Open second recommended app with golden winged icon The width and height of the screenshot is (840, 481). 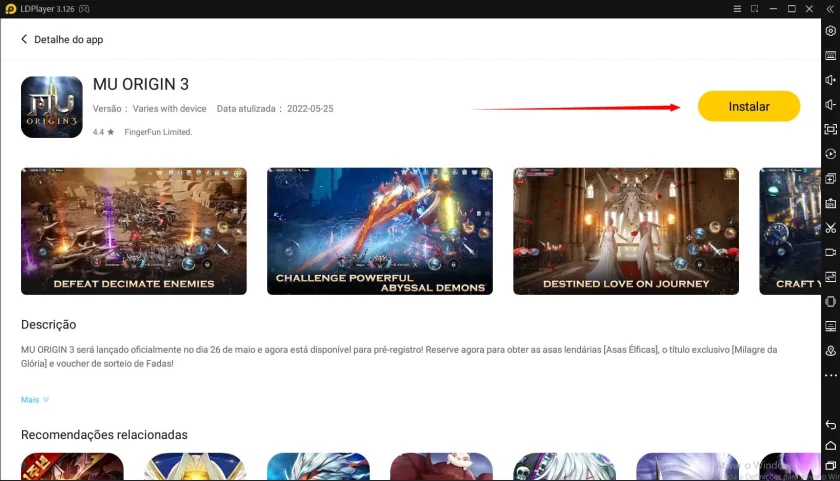coord(196,467)
